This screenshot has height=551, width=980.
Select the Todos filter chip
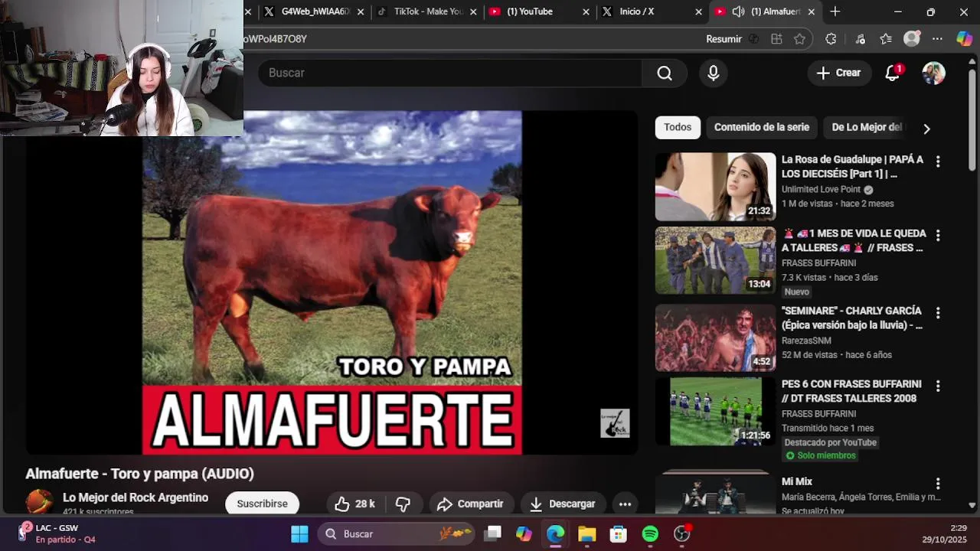click(678, 128)
